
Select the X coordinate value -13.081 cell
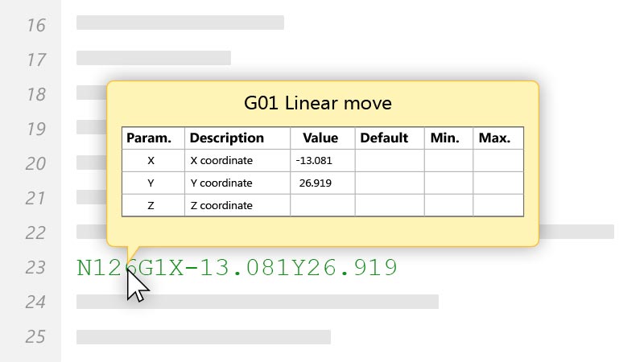click(323, 160)
